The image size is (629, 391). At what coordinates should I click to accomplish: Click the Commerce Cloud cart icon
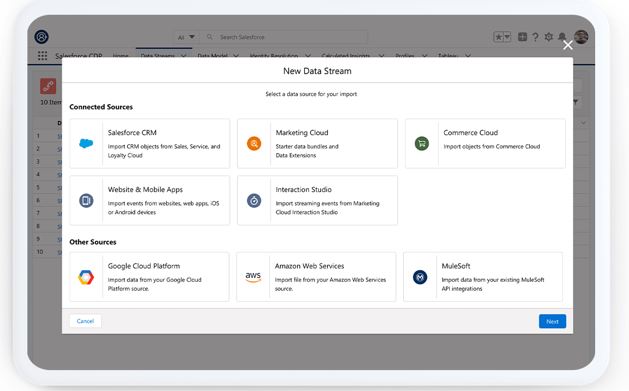coord(422,143)
